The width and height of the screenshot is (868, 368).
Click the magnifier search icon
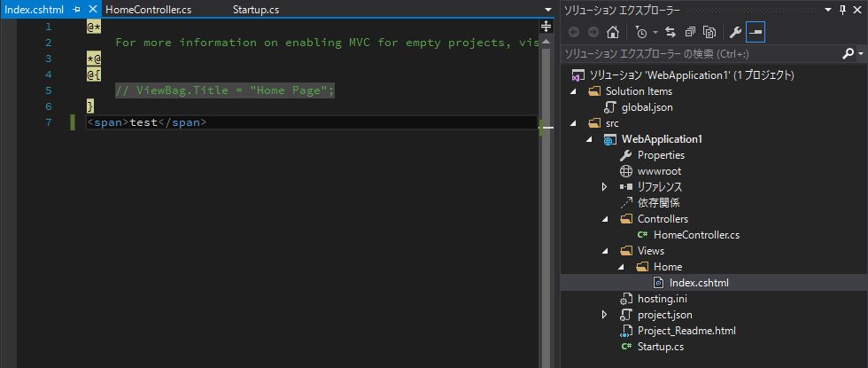849,54
